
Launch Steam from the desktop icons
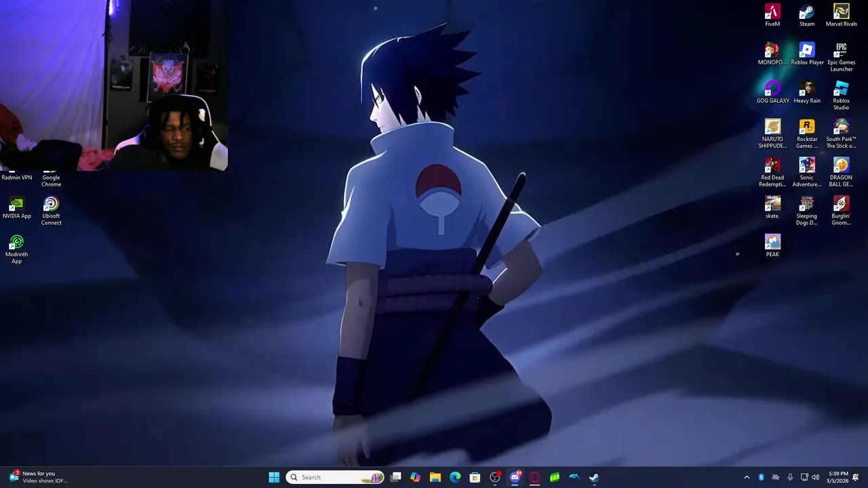(807, 15)
